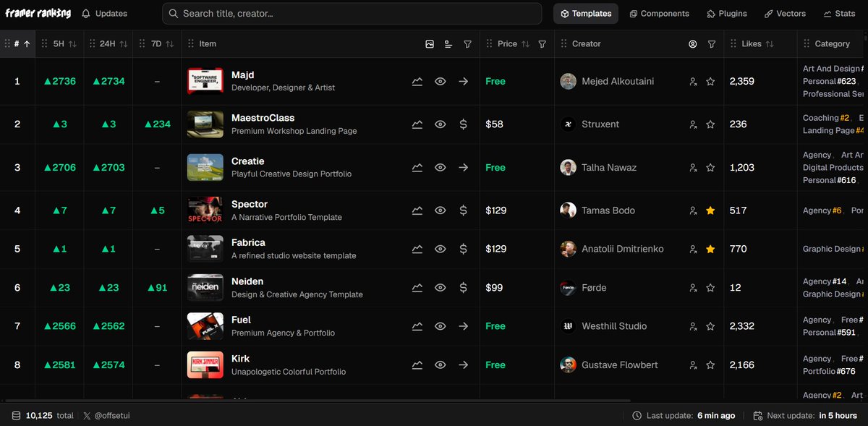Sort by the 5H column
868x426 pixels.
pyautogui.click(x=73, y=44)
